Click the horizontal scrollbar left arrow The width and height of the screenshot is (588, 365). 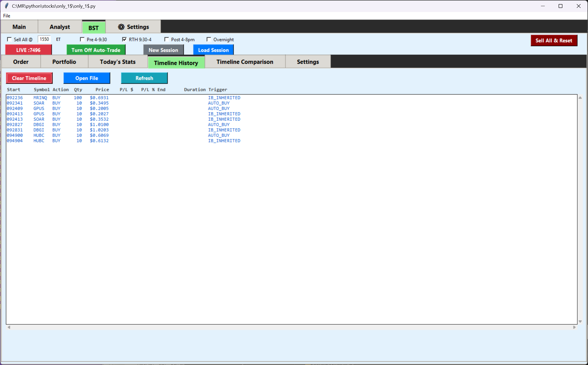click(9, 327)
